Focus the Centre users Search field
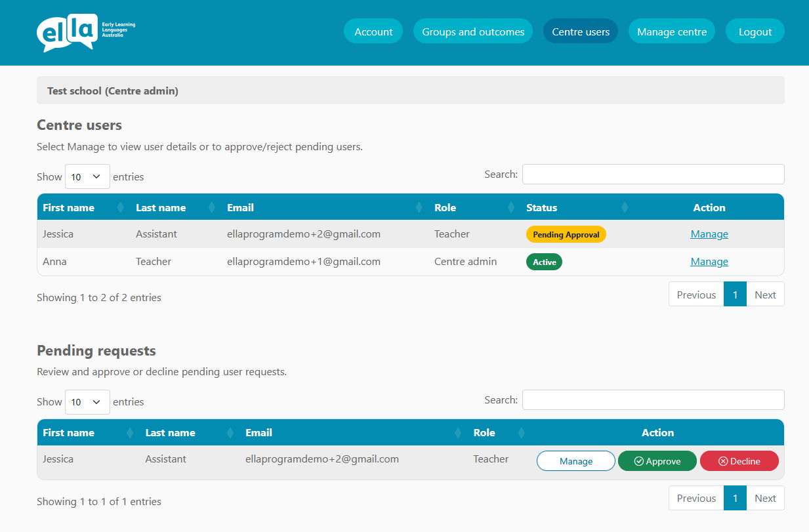Viewport: 809px width, 532px height. [x=653, y=174]
